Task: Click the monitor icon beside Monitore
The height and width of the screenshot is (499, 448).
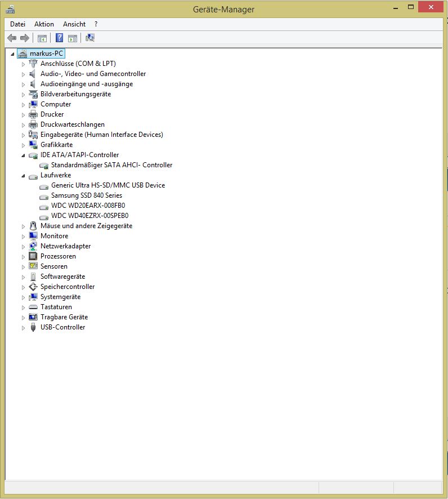Action: 33,236
